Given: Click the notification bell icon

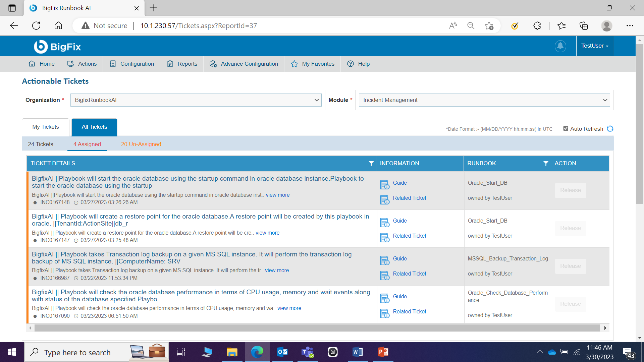Looking at the screenshot, I should 560,46.
